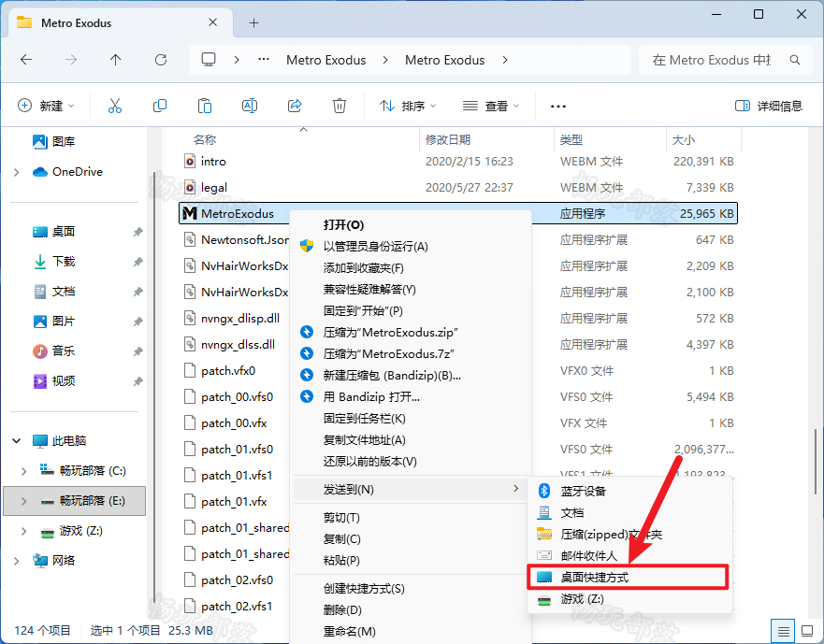Click the legal WEBM file icon
This screenshot has width=824, height=644.
pos(190,188)
